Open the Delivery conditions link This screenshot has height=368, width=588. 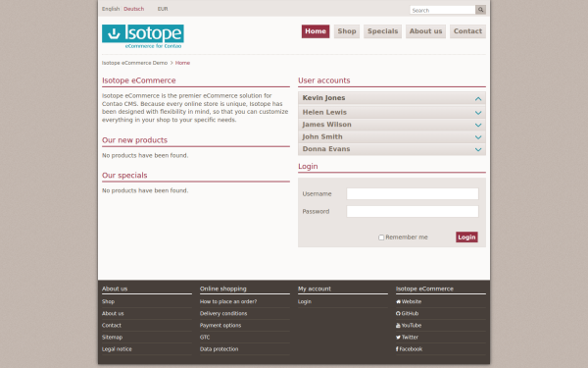coord(223,314)
